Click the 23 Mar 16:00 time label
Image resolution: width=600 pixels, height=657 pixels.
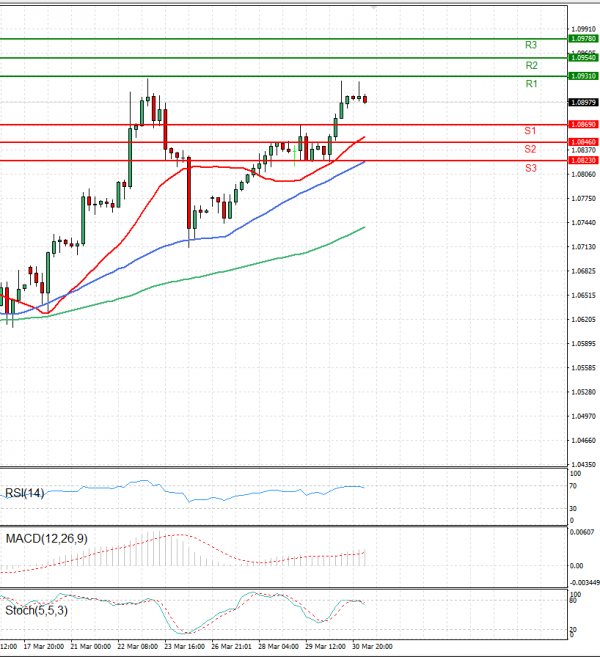click(184, 647)
